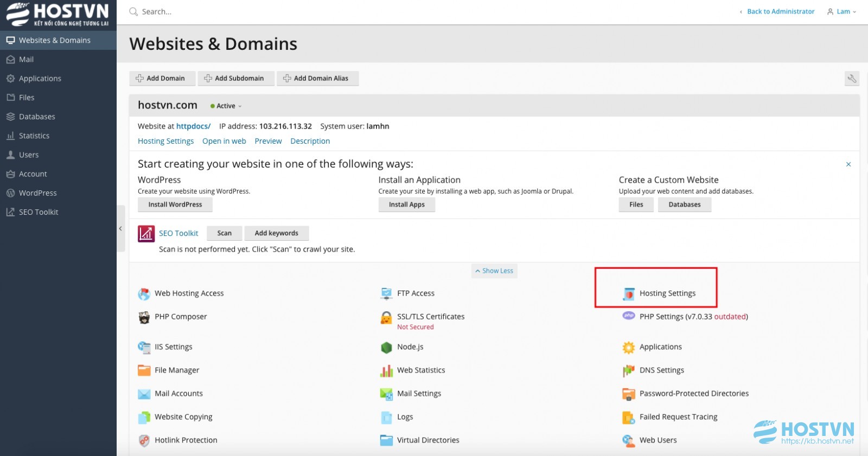
Task: Click the File Manager folder icon
Action: [x=144, y=370]
